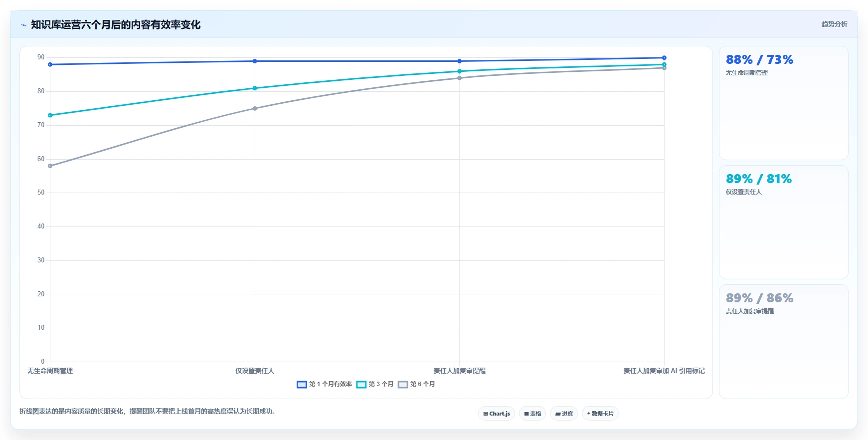Click the gray data point at 责任人加复审提醒

pos(460,78)
